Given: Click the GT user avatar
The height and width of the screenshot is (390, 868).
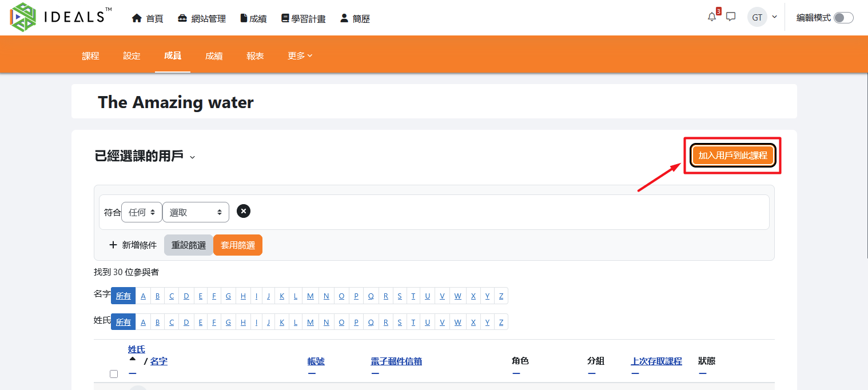Looking at the screenshot, I should click(757, 17).
